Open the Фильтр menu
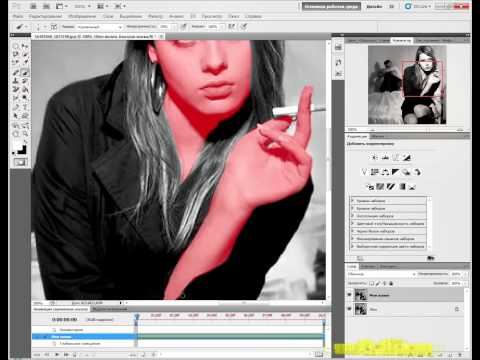The width and height of the screenshot is (480, 360). (155, 16)
